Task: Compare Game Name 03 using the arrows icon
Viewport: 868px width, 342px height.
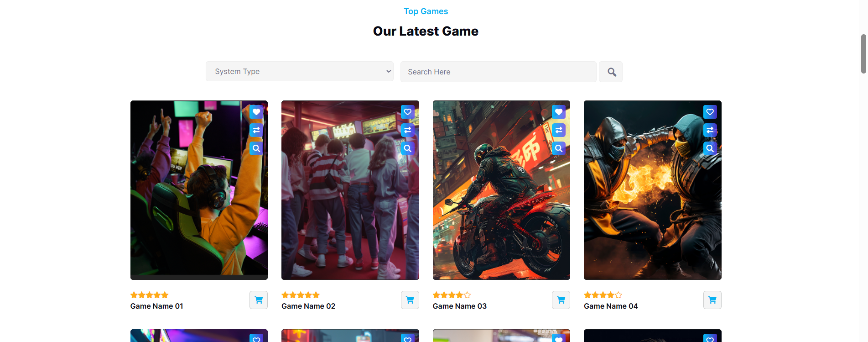Action: 559,130
